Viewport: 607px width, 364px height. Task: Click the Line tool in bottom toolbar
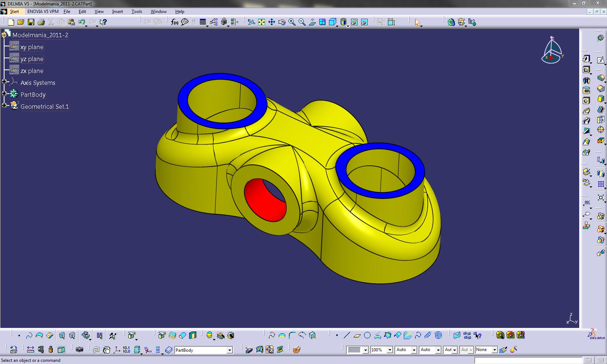[347, 335]
